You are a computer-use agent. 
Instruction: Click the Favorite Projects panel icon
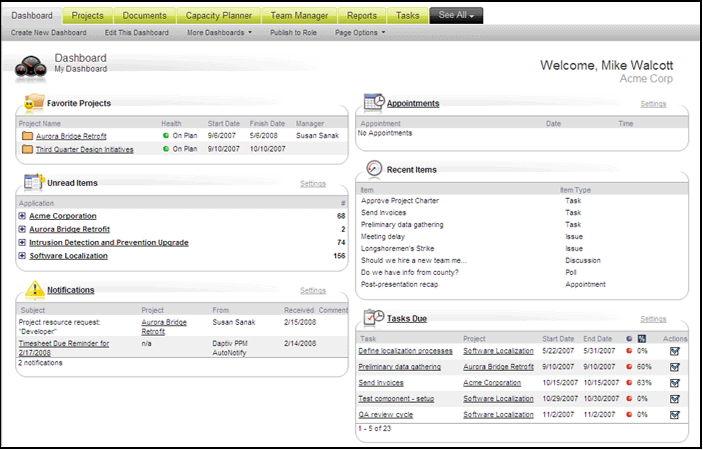click(x=34, y=103)
